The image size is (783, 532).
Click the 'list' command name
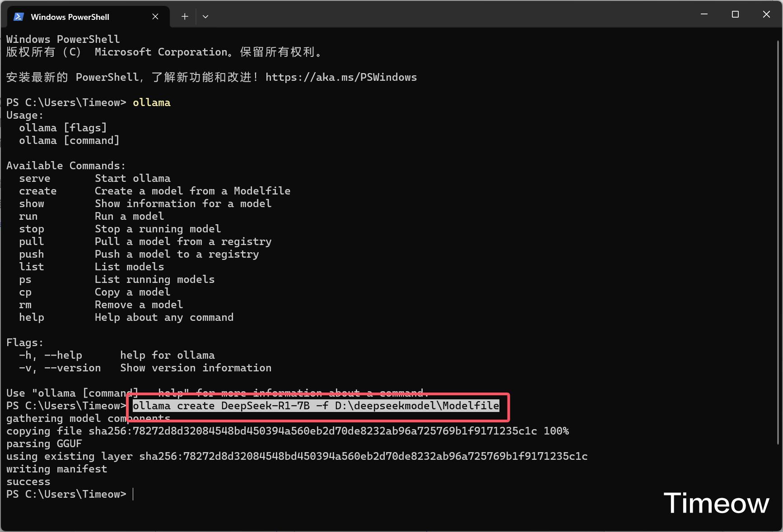[32, 267]
